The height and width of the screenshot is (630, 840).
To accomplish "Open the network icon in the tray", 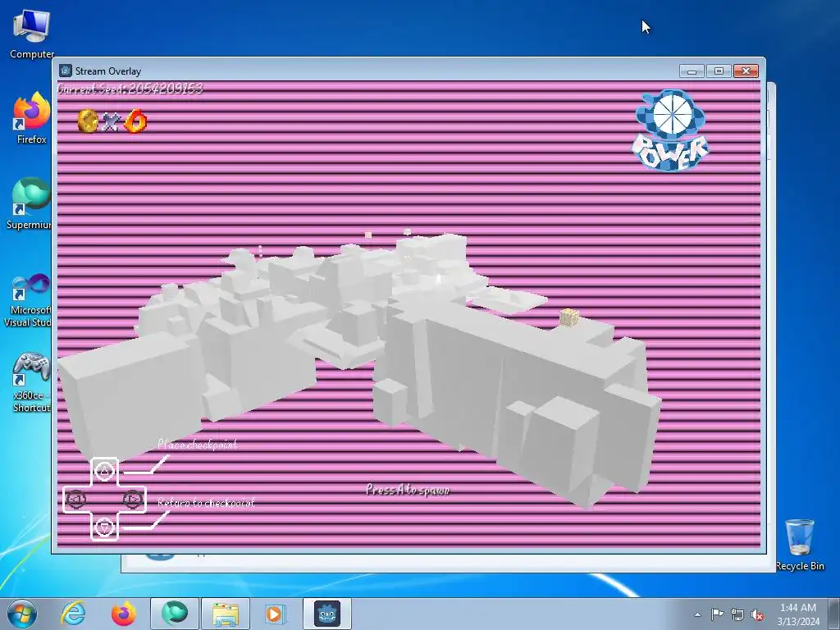I will pyautogui.click(x=737, y=614).
